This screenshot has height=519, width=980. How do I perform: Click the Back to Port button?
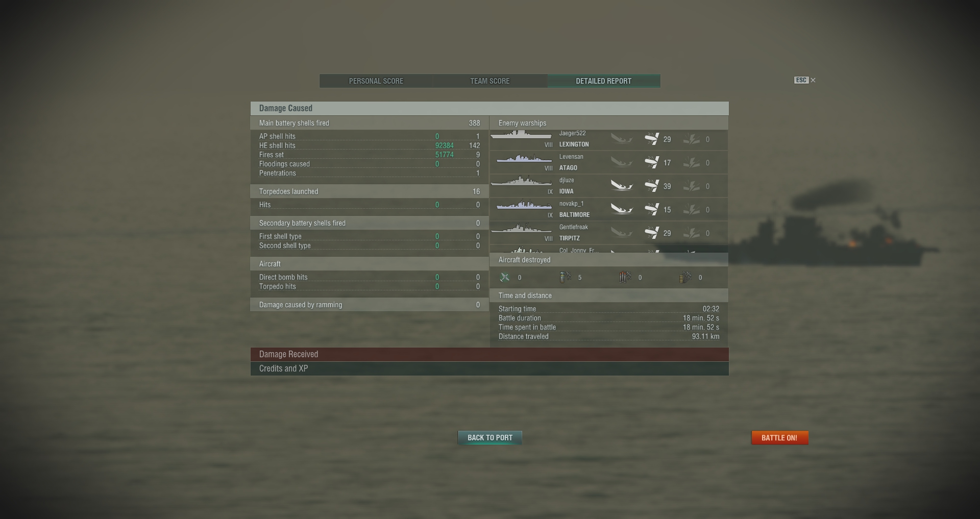[490, 438]
